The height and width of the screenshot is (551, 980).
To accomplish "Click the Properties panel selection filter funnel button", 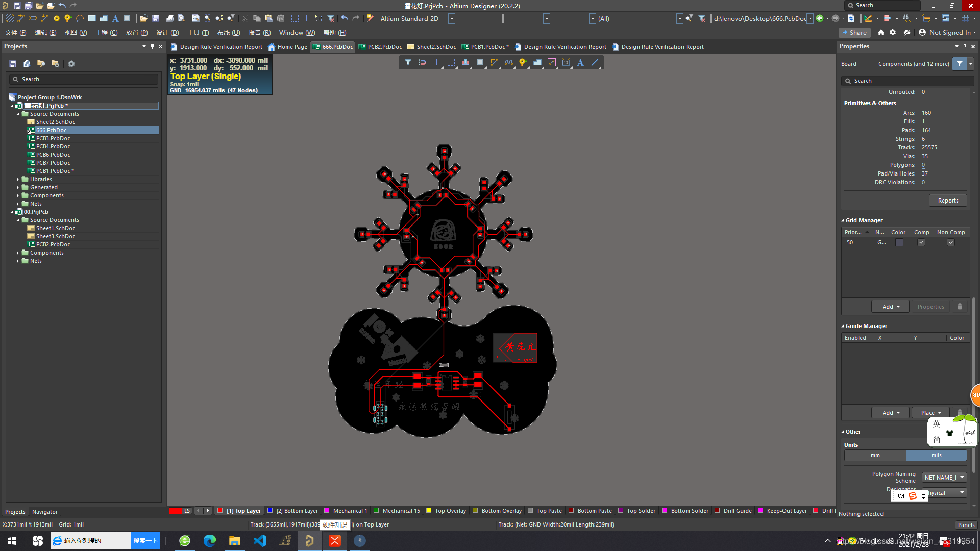I will tap(960, 64).
